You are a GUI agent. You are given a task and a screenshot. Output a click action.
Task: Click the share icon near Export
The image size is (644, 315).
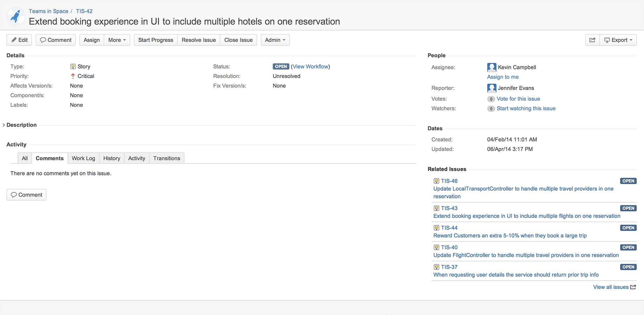pyautogui.click(x=592, y=40)
